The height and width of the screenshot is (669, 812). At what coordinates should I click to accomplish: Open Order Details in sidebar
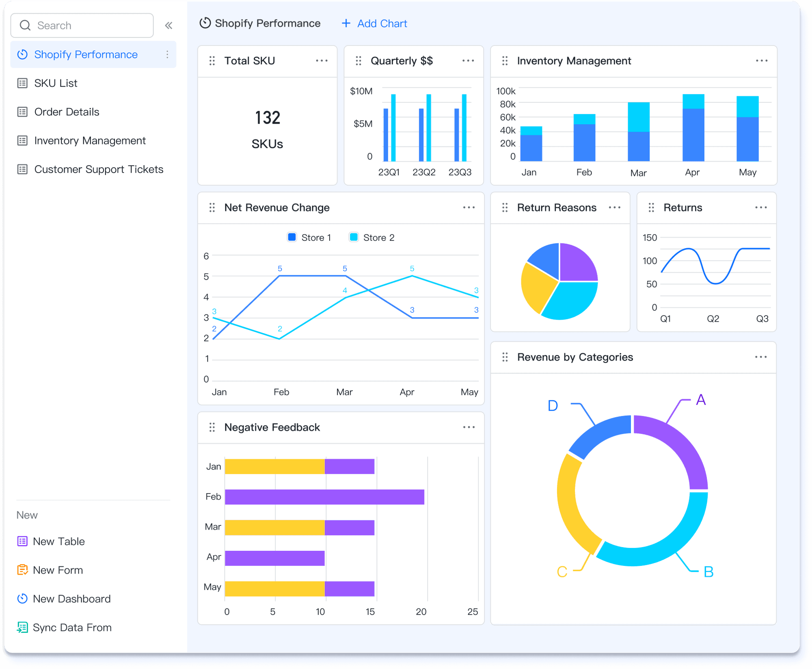point(67,112)
